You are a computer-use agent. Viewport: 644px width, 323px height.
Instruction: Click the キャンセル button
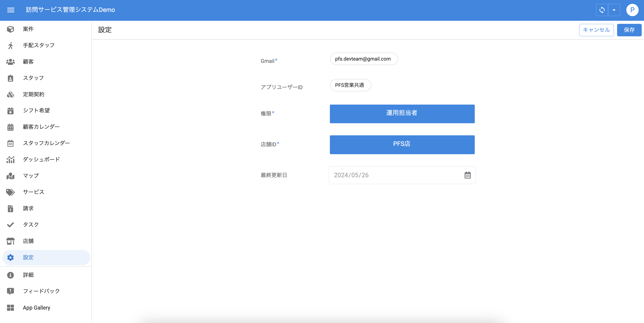click(x=596, y=30)
